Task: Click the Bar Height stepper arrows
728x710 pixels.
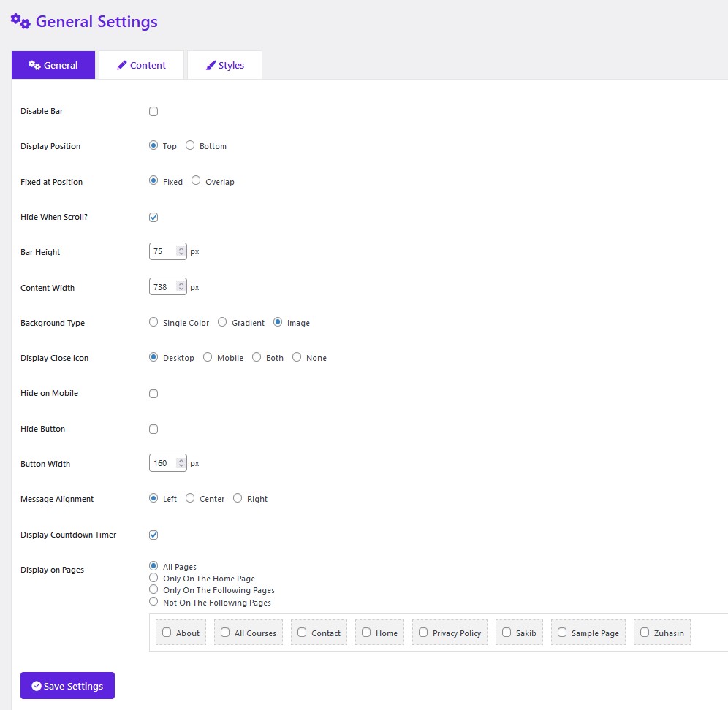Action: click(181, 251)
